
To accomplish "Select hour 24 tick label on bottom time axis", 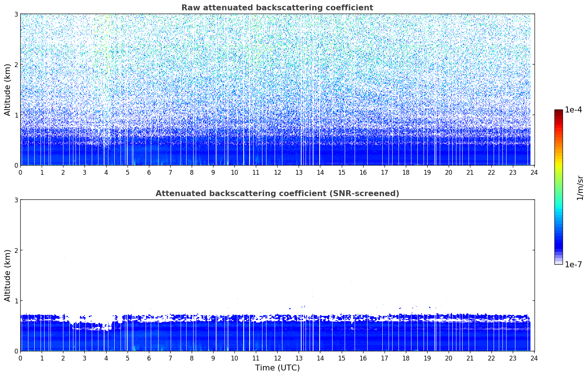I will pos(534,358).
